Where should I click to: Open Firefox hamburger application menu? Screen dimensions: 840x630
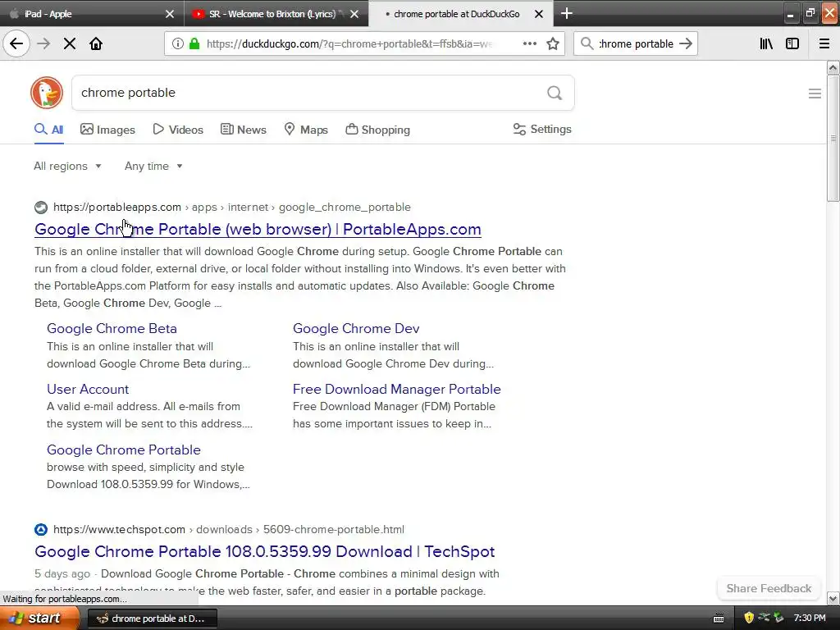[824, 44]
